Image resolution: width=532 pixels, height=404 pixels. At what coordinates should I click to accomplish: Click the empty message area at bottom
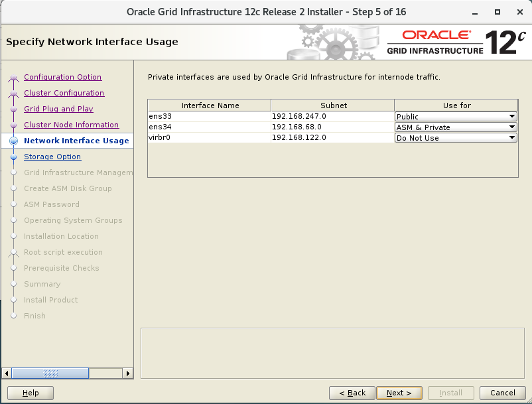[332, 353]
